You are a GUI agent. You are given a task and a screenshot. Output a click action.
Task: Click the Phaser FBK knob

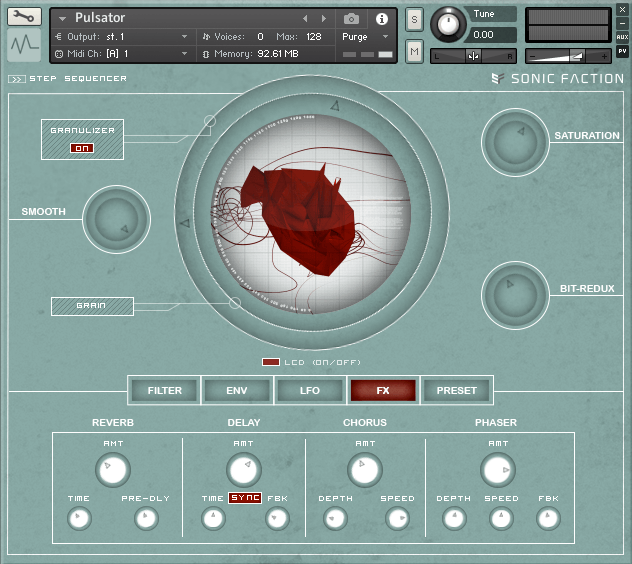tap(548, 518)
